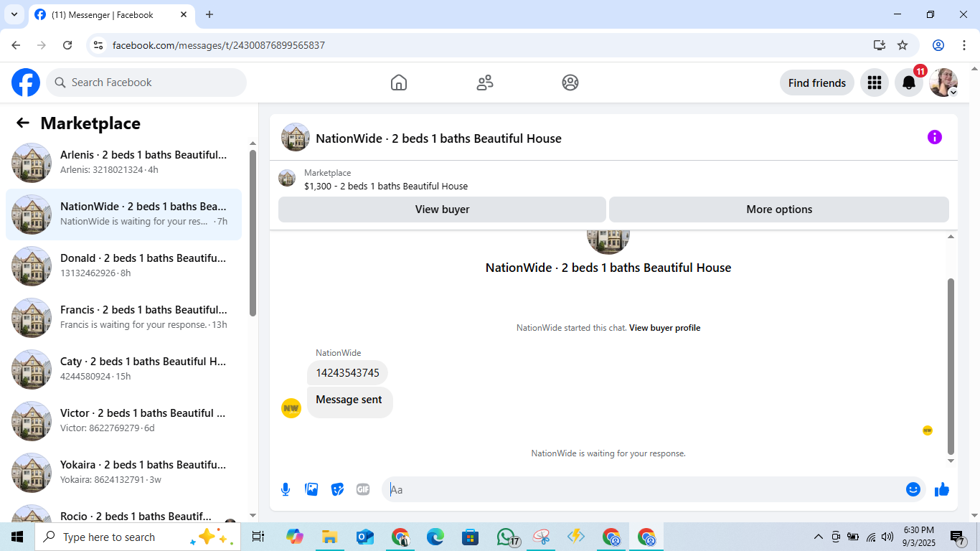
Task: Open conversation information icon
Action: 935,137
